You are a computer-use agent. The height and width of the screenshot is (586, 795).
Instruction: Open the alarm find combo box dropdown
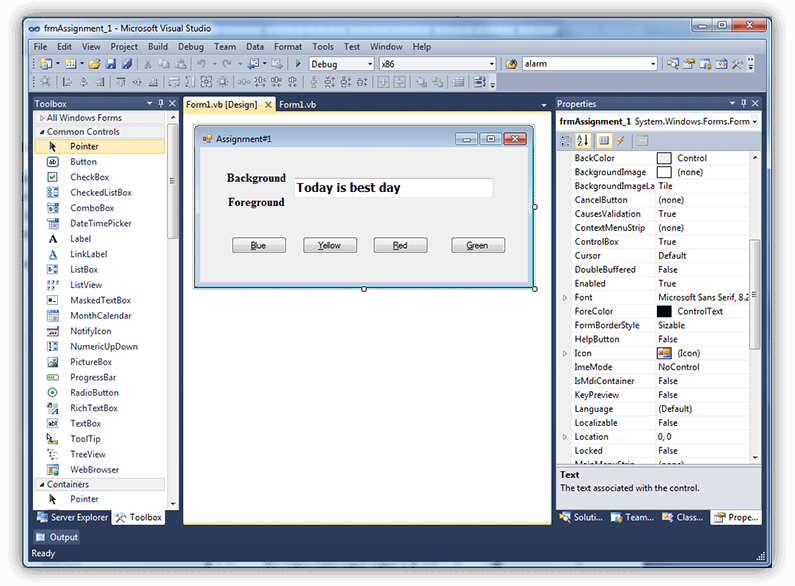pyautogui.click(x=653, y=64)
